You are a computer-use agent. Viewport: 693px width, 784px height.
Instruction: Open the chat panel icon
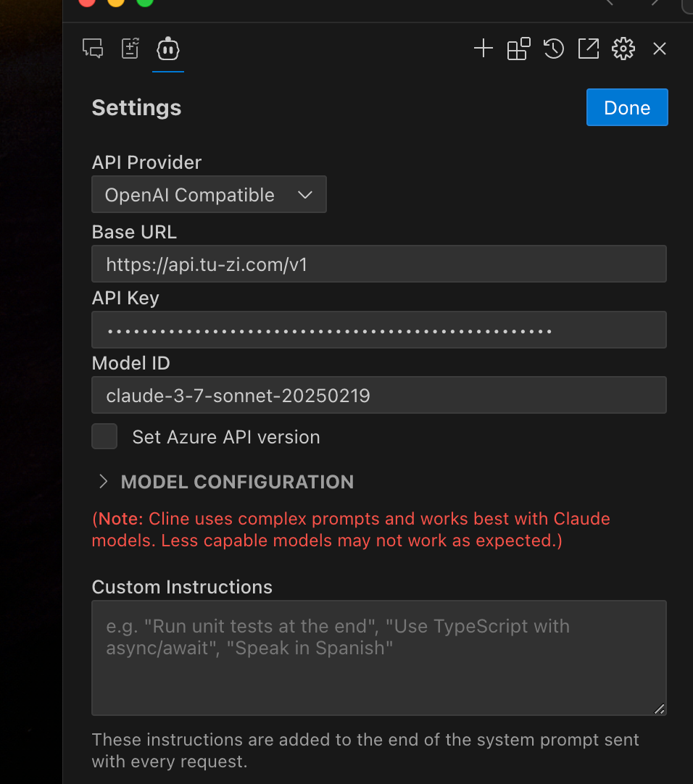click(93, 49)
